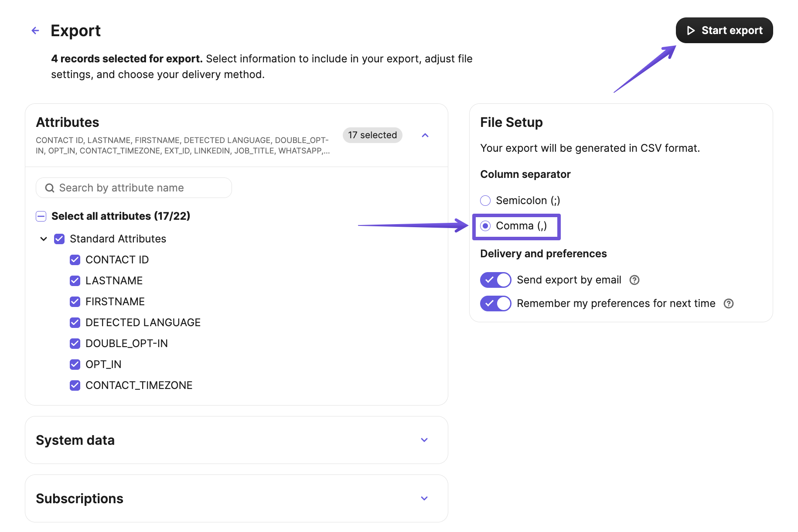Click the 17 selected badge

[x=372, y=135]
